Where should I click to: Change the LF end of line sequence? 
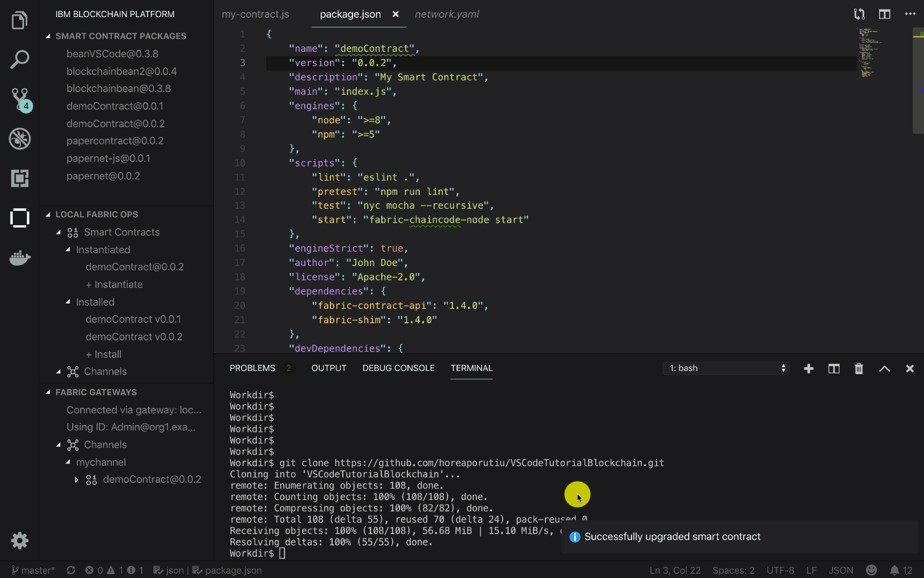811,570
